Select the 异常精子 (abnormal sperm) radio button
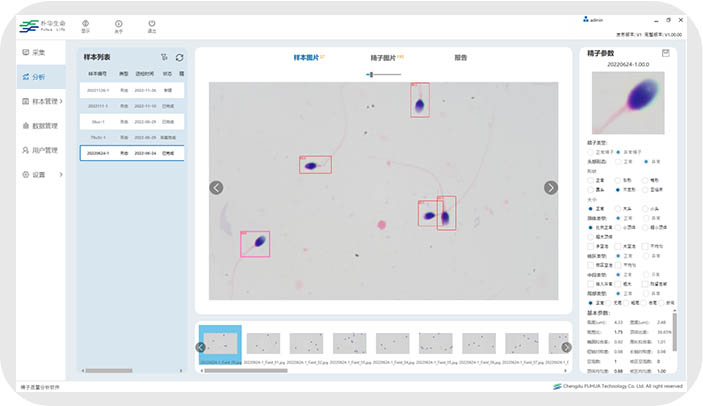The image size is (703, 406). click(618, 151)
